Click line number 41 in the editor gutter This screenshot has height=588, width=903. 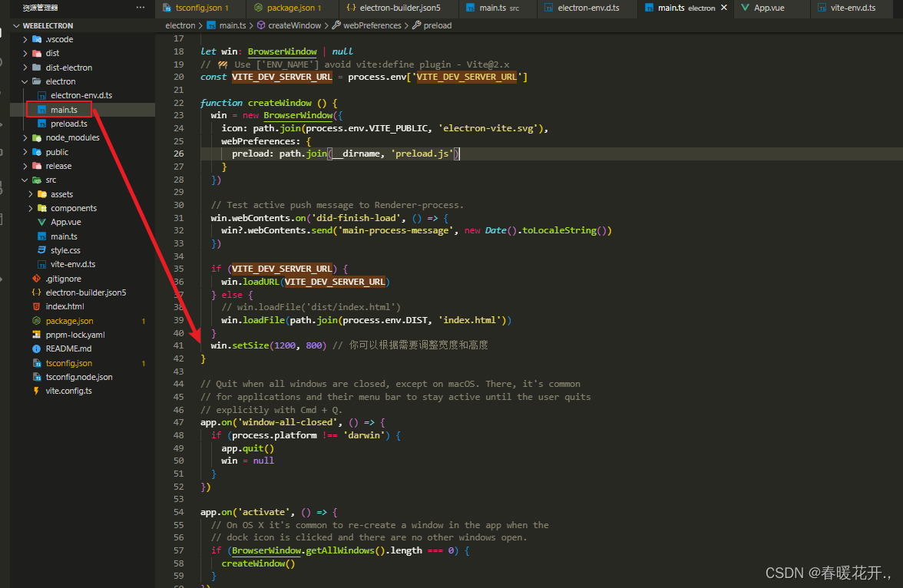point(178,345)
